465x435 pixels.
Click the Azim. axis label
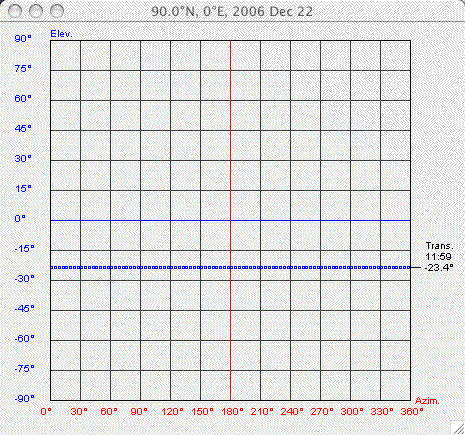tap(427, 401)
